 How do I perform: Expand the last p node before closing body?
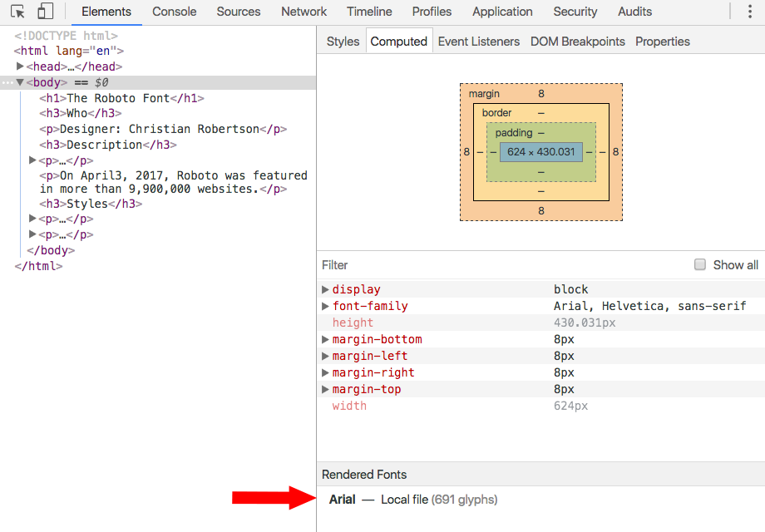tap(32, 234)
